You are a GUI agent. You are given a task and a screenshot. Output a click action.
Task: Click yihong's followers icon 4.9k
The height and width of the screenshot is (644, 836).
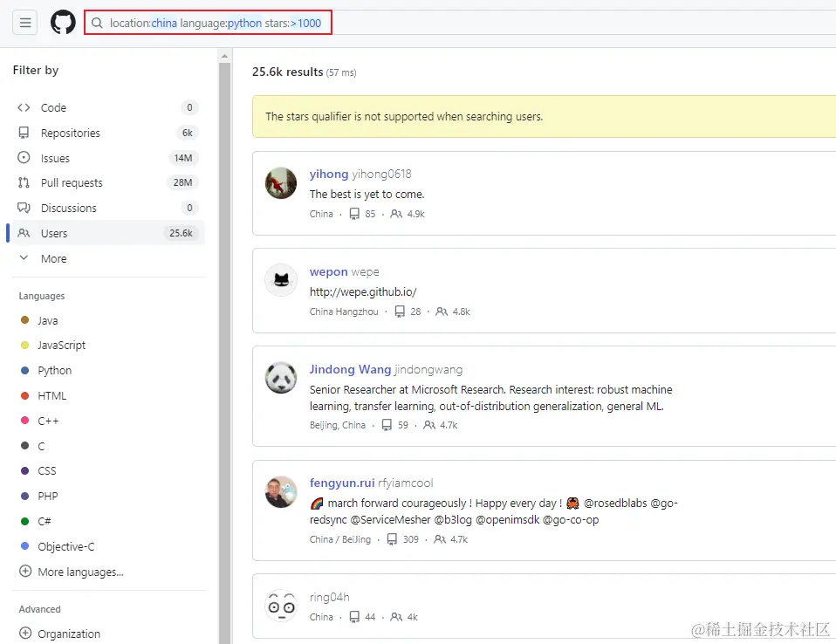tap(396, 214)
